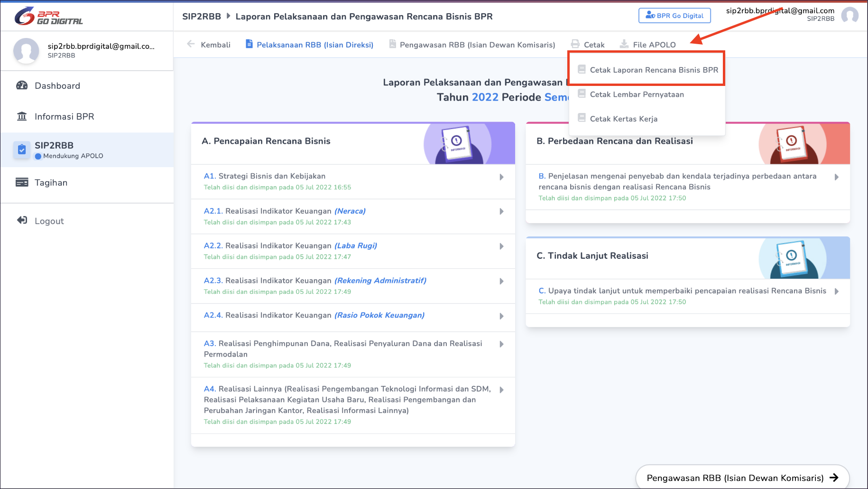Select Cetak Kertas Kerja menu item
This screenshot has width=868, height=489.
click(647, 119)
